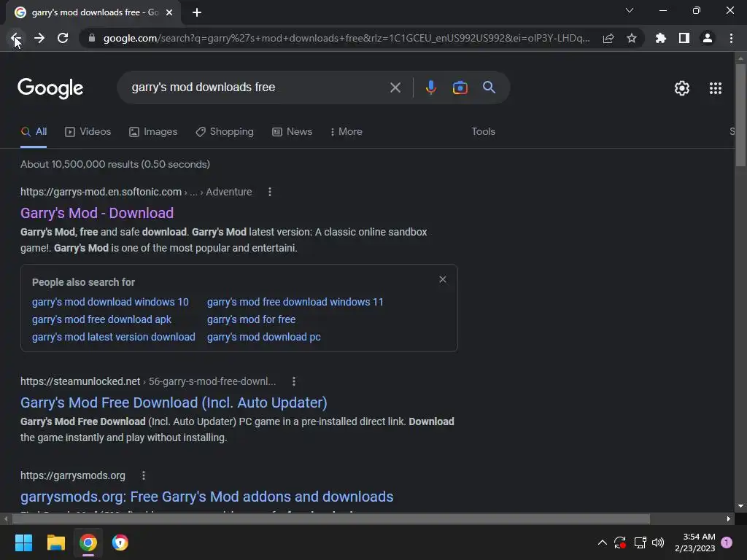This screenshot has width=747, height=560.
Task: Search garry's mod for free
Action: click(251, 319)
